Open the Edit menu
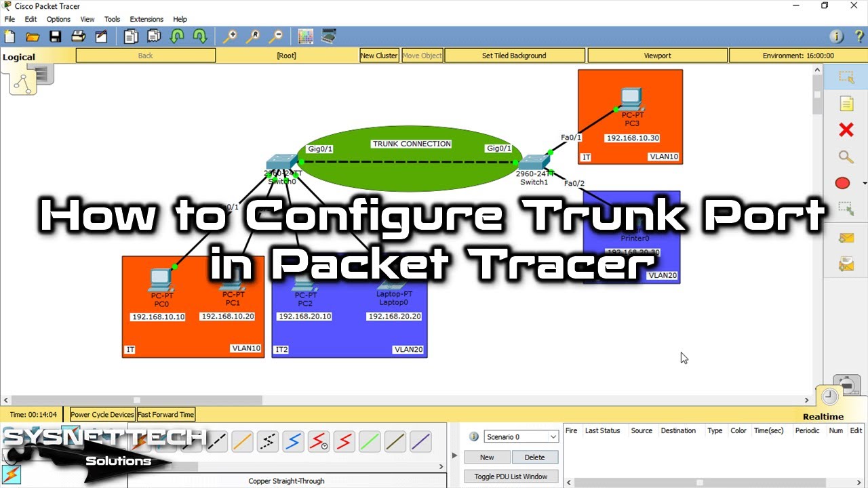Image resolution: width=868 pixels, height=488 pixels. tap(31, 19)
